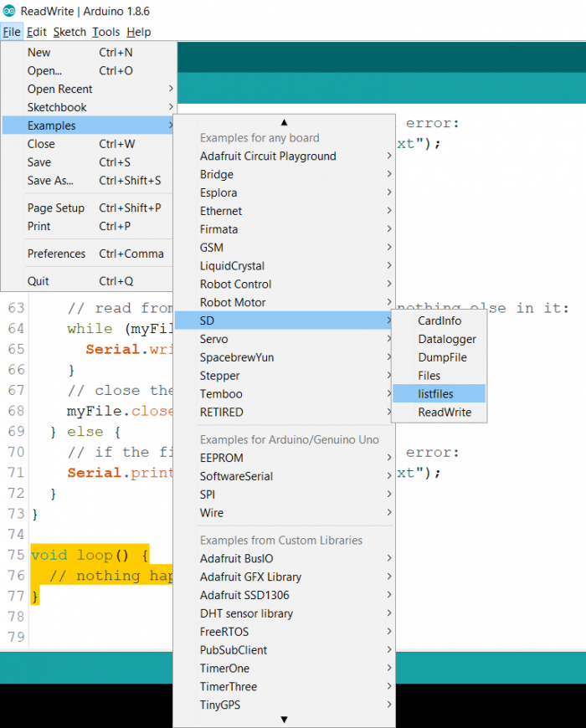Open the File menu
Screen dimensions: 586x728
coord(12,32)
